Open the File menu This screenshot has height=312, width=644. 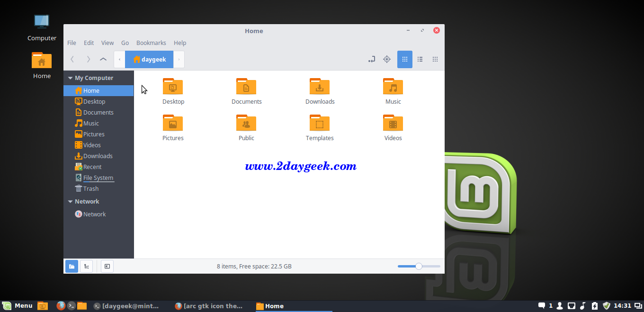pos(72,43)
